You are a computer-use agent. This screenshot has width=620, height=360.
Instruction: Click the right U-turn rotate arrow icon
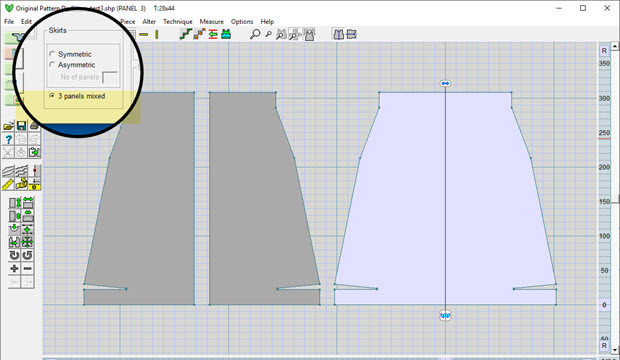point(27,255)
